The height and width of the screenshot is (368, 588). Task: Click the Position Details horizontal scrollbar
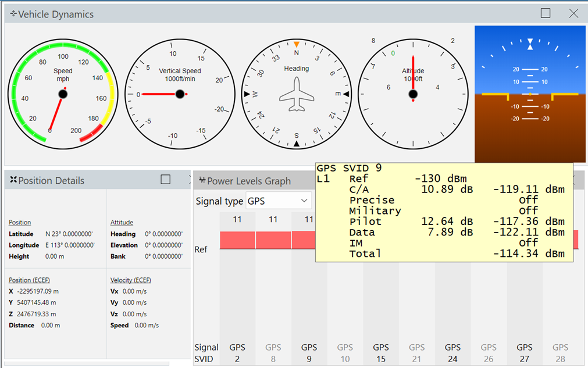(87, 363)
